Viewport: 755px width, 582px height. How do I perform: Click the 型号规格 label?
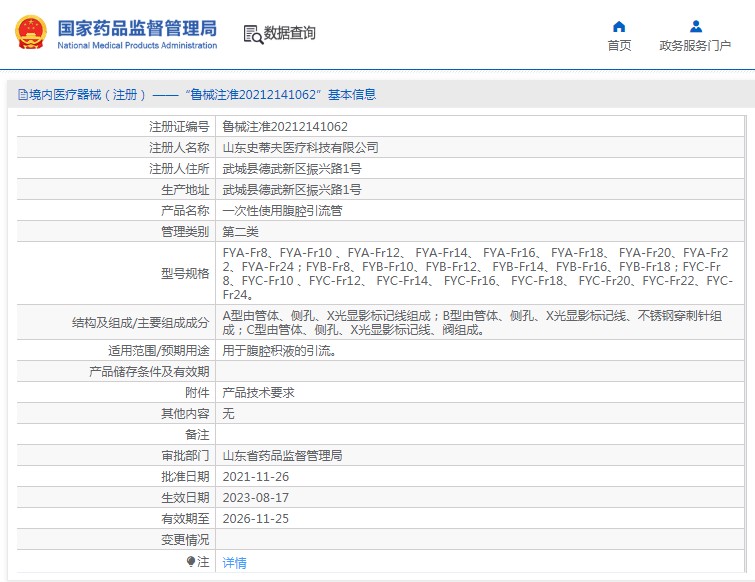[185, 273]
